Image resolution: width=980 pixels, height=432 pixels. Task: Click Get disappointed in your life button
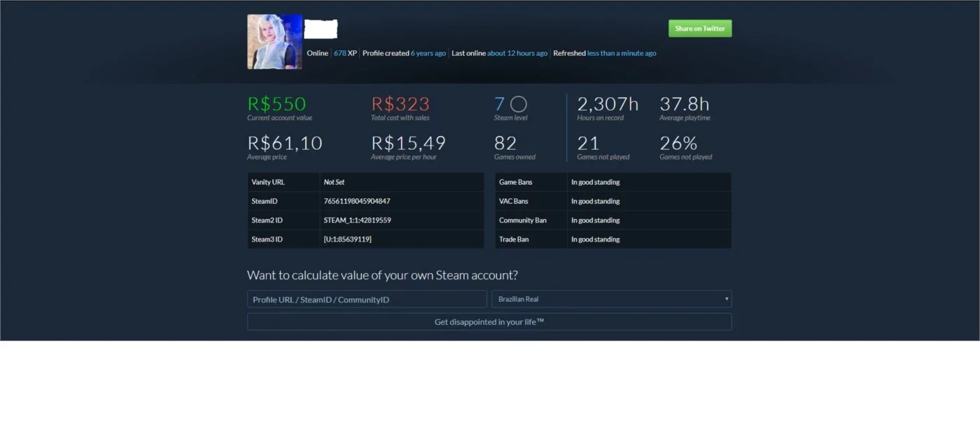[x=489, y=321]
